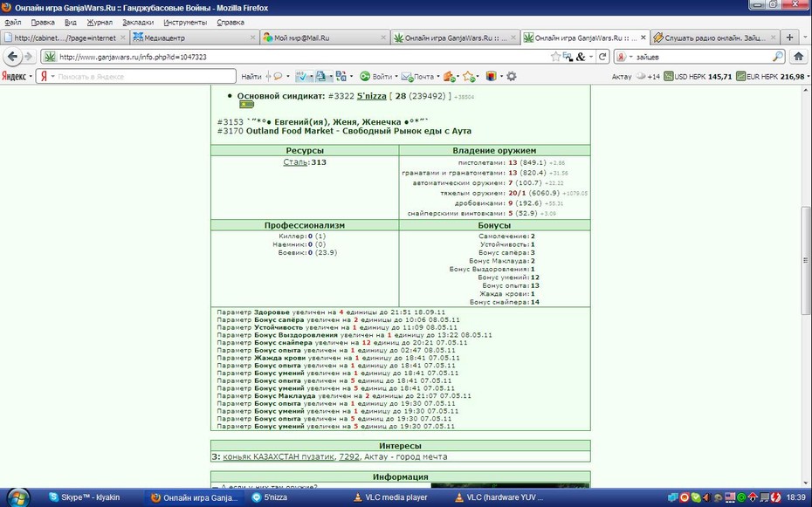812x507 pixels.
Task: Click the 7292 interest link
Action: [x=349, y=456]
